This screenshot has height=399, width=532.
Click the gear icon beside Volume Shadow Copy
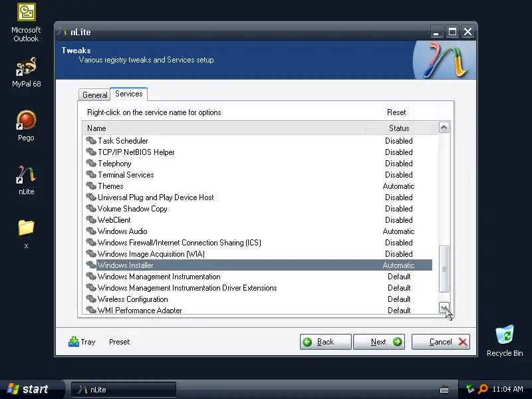pyautogui.click(x=91, y=208)
